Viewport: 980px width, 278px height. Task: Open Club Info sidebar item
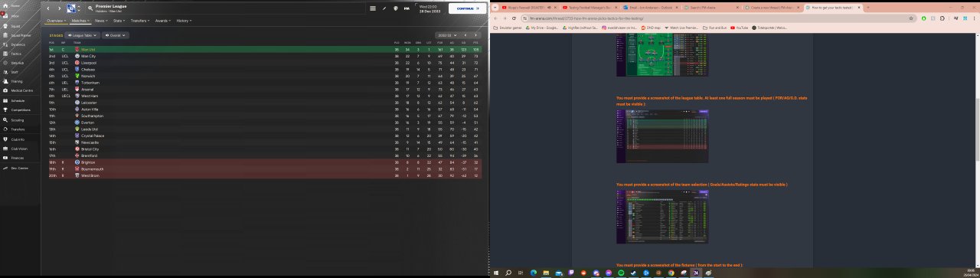pyautogui.click(x=18, y=139)
